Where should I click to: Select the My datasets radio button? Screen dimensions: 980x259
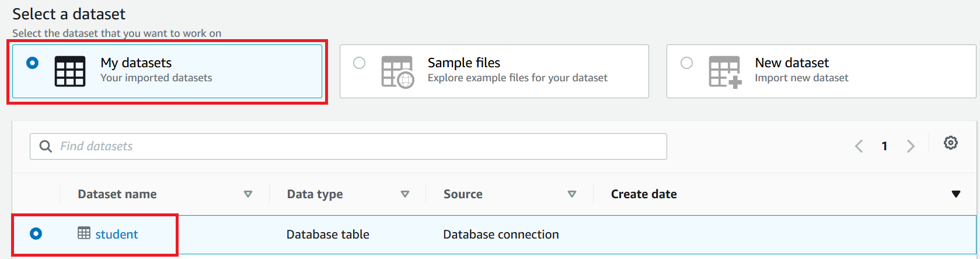(33, 63)
